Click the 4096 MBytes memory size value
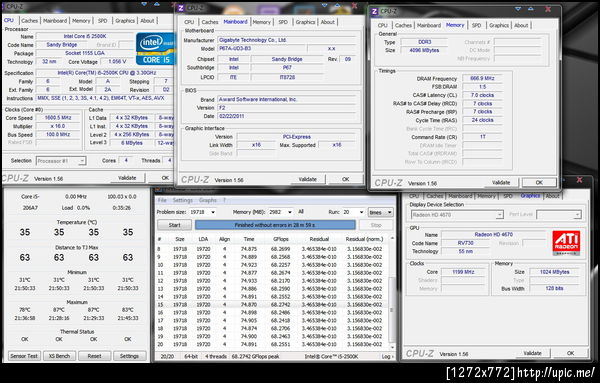 coord(424,50)
